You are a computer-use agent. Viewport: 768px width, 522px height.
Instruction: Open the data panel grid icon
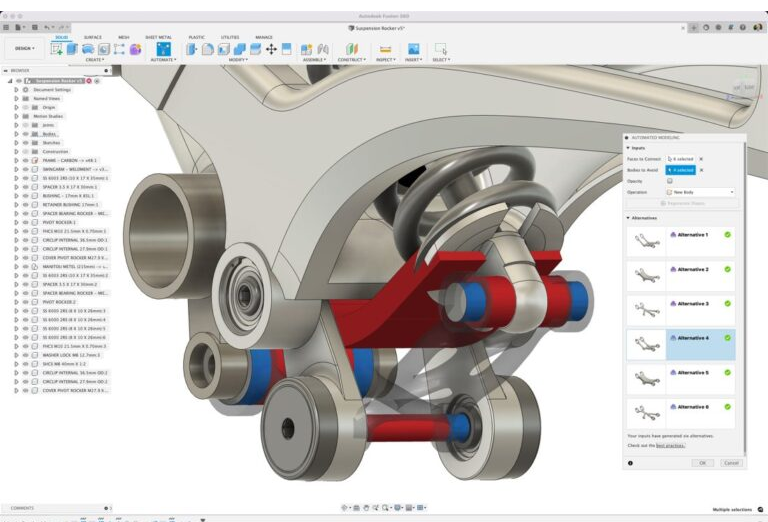click(6, 27)
